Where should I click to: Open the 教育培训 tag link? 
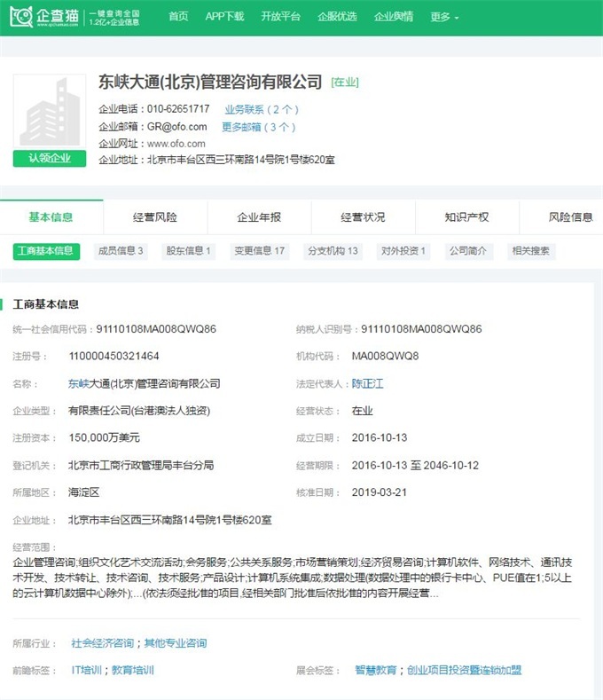[x=132, y=670]
